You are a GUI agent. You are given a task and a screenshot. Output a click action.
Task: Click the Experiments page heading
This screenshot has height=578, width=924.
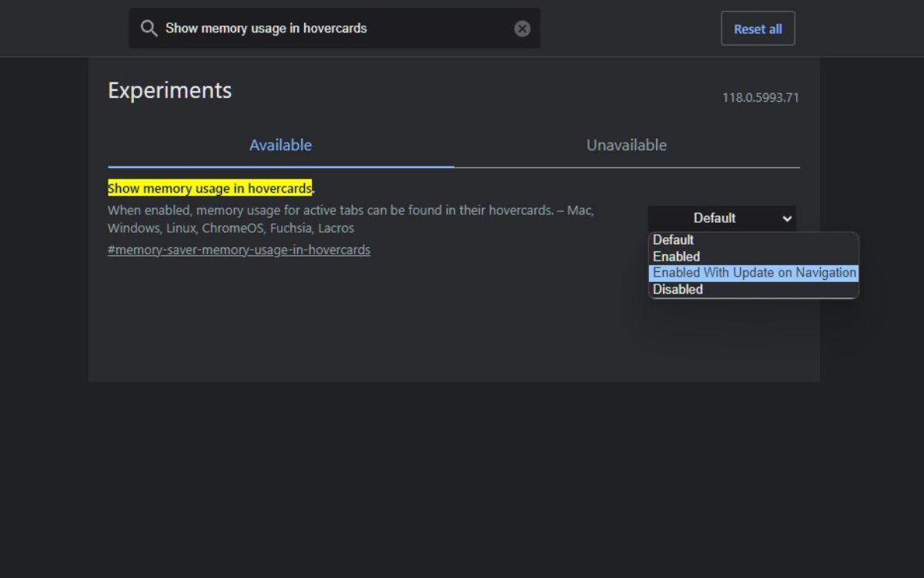(169, 90)
